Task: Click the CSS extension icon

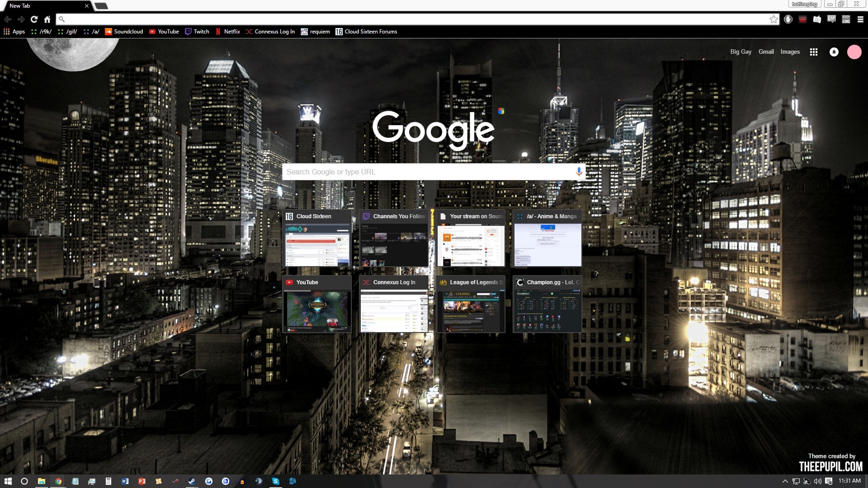Action: (831, 19)
